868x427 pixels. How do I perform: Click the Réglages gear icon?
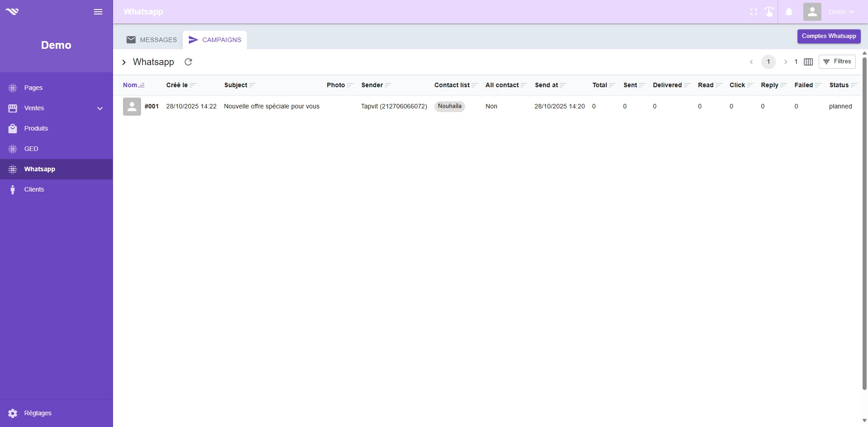point(13,413)
